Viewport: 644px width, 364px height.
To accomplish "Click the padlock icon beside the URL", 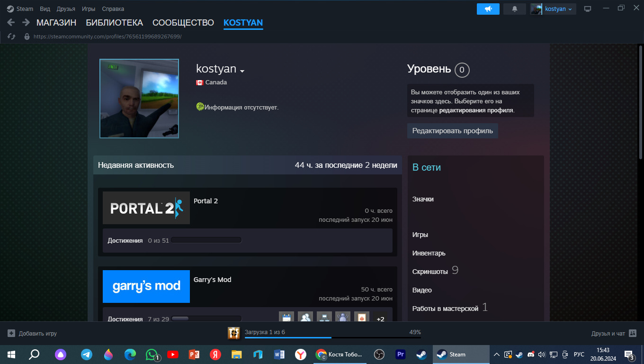I will pyautogui.click(x=27, y=36).
